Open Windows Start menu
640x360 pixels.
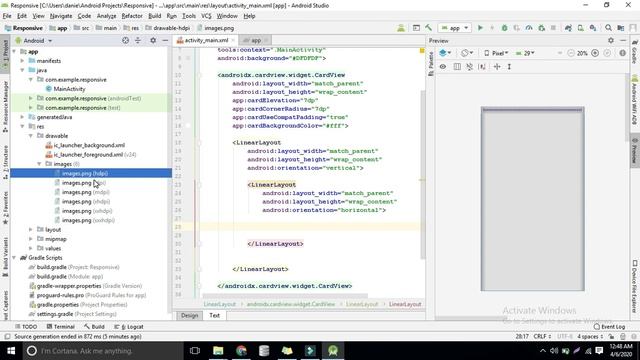pyautogui.click(x=11, y=351)
